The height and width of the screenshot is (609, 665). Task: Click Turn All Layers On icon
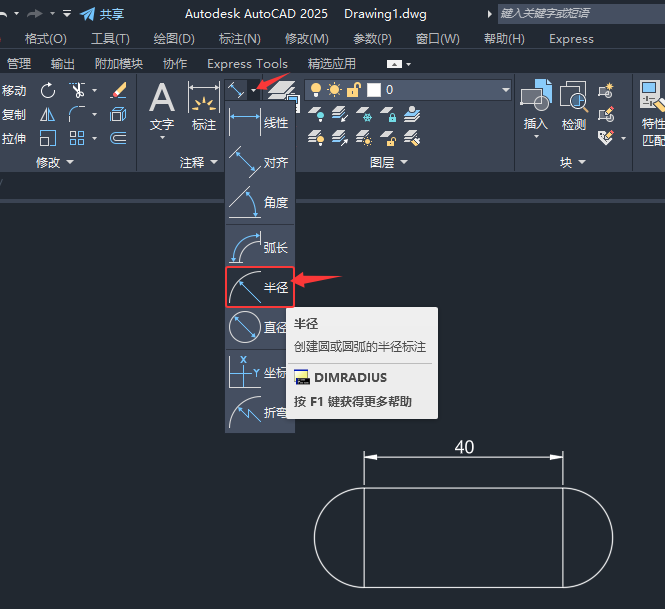[316, 138]
